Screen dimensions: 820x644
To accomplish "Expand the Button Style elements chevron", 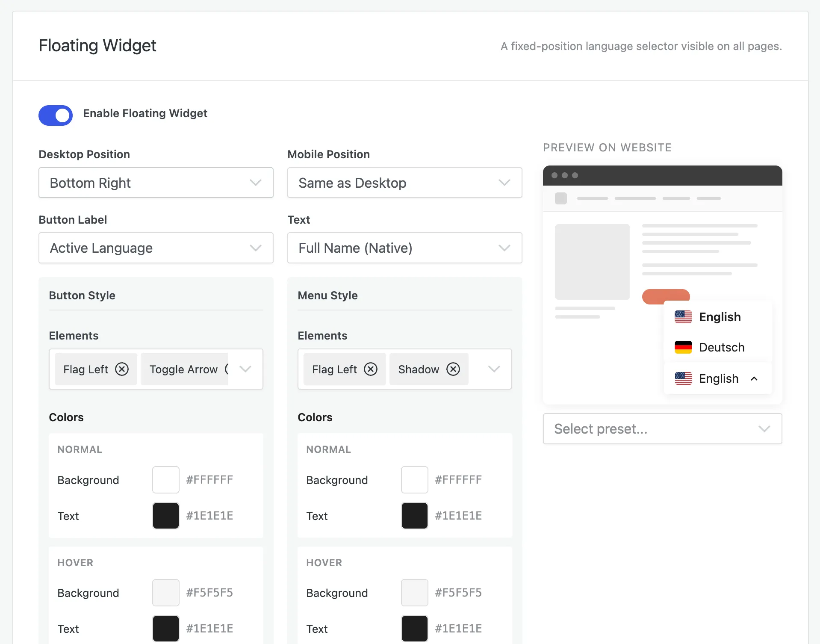I will tap(245, 369).
